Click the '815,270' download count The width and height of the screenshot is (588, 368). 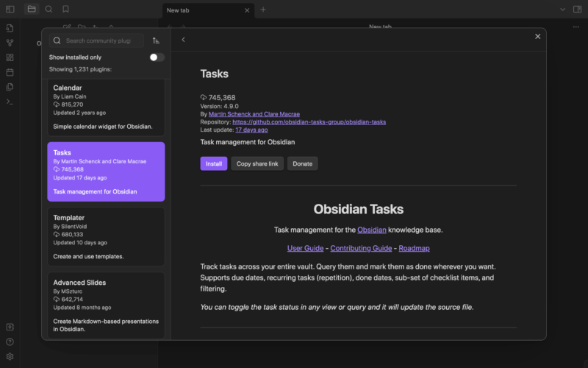[72, 105]
